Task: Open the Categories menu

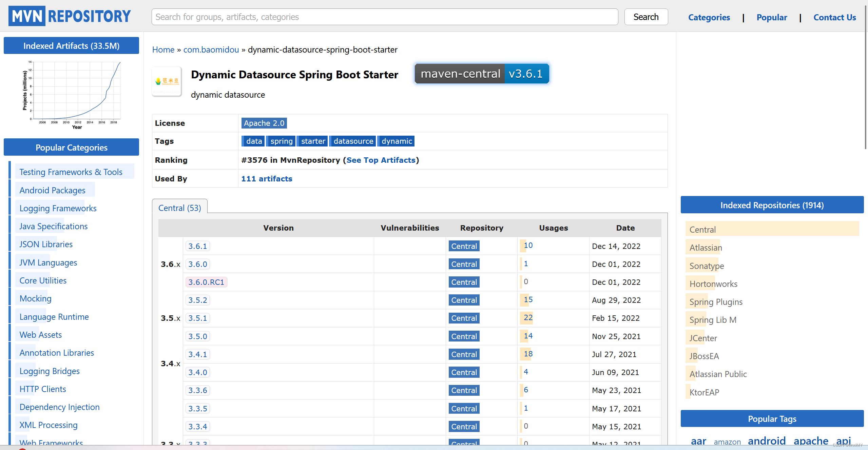Action: pyautogui.click(x=709, y=17)
